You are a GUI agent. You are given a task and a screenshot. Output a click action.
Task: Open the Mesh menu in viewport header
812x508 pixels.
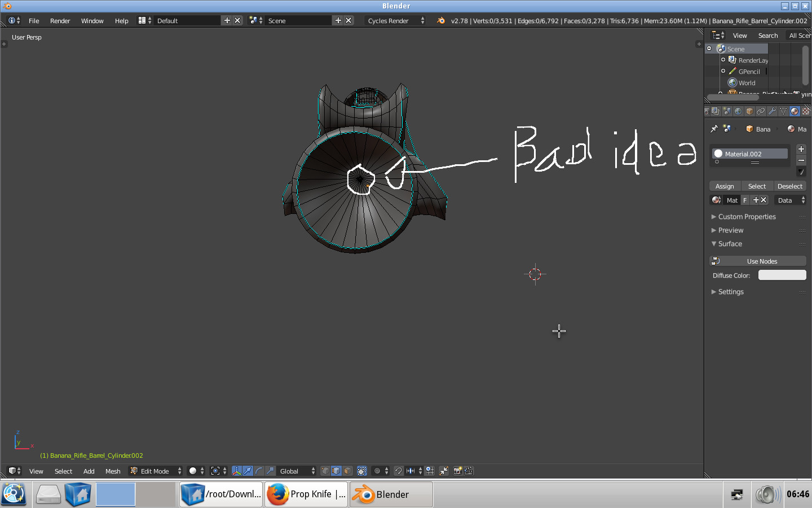click(x=113, y=471)
